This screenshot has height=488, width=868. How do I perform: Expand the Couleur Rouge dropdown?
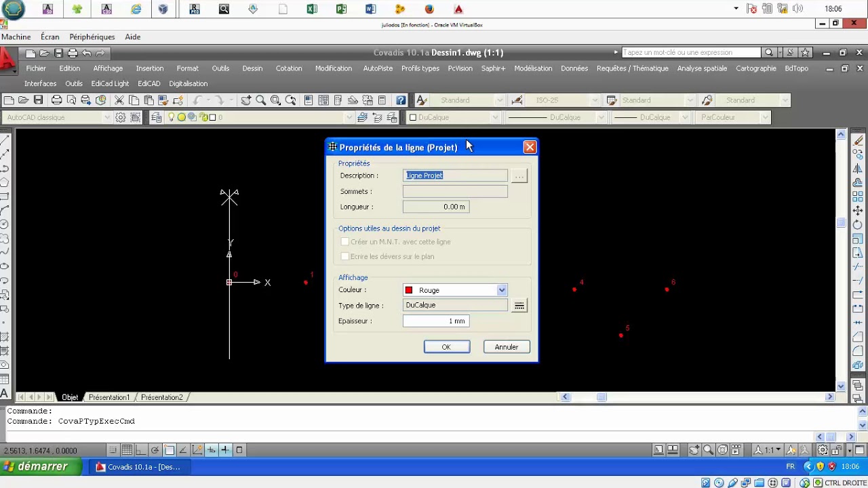502,290
